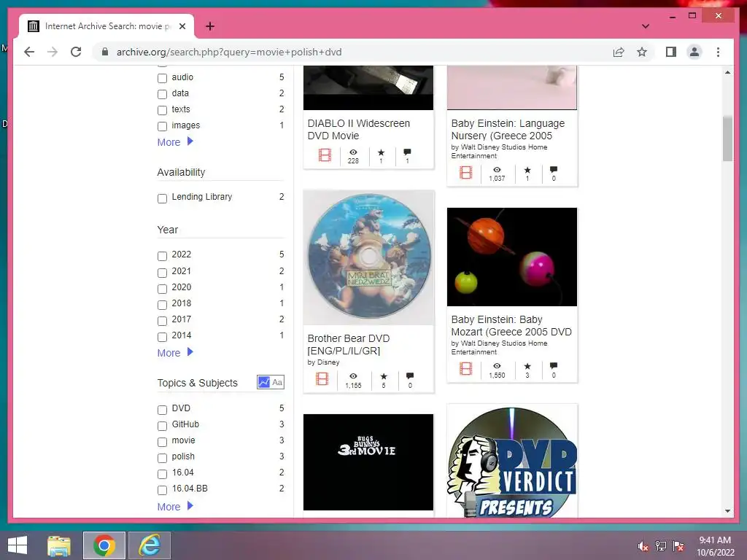Image resolution: width=747 pixels, height=560 pixels.
Task: Launch Internet Explorer from the taskbar
Action: [150, 545]
